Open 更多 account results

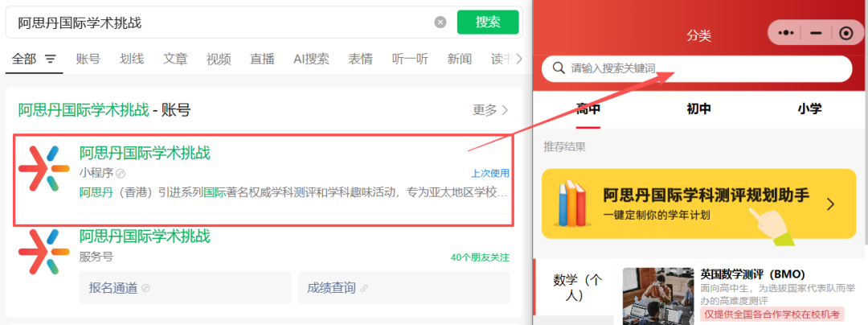pos(490,110)
